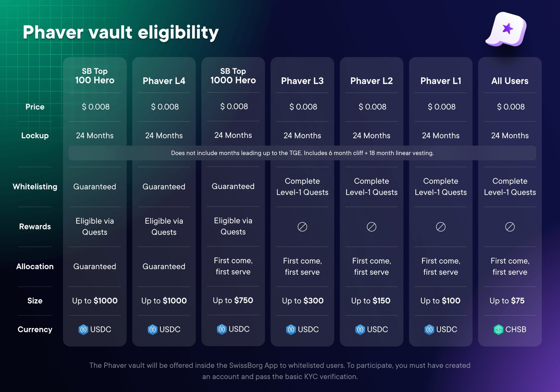Click the no-rewards symbol under Phaver L3
The image size is (560, 392).
[x=302, y=227]
